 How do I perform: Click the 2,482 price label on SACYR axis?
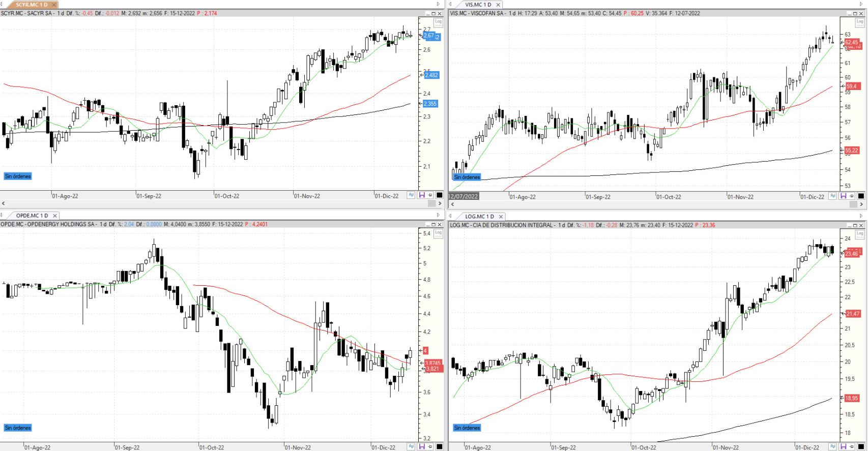point(431,75)
